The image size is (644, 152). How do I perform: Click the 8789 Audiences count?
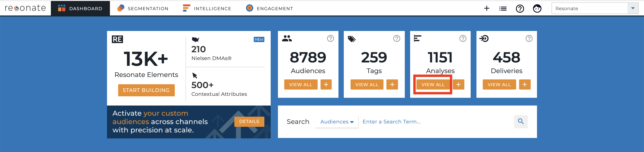[308, 58]
